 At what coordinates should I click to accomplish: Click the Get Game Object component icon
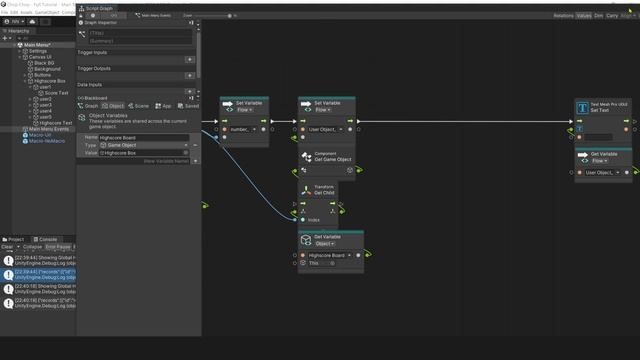click(306, 157)
